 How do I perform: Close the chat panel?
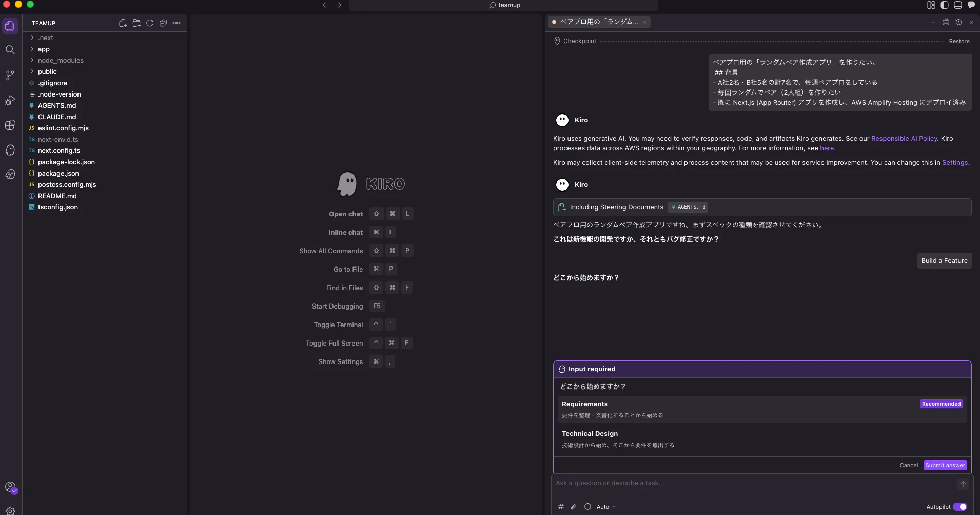971,22
